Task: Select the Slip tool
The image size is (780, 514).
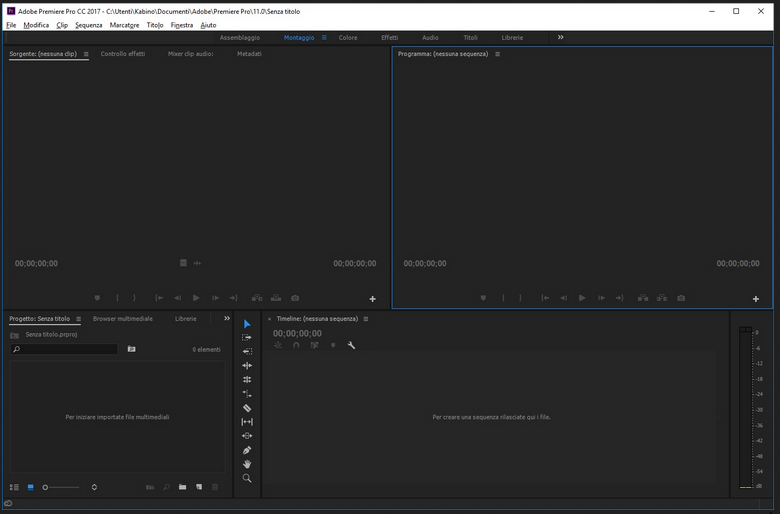Action: (247, 422)
